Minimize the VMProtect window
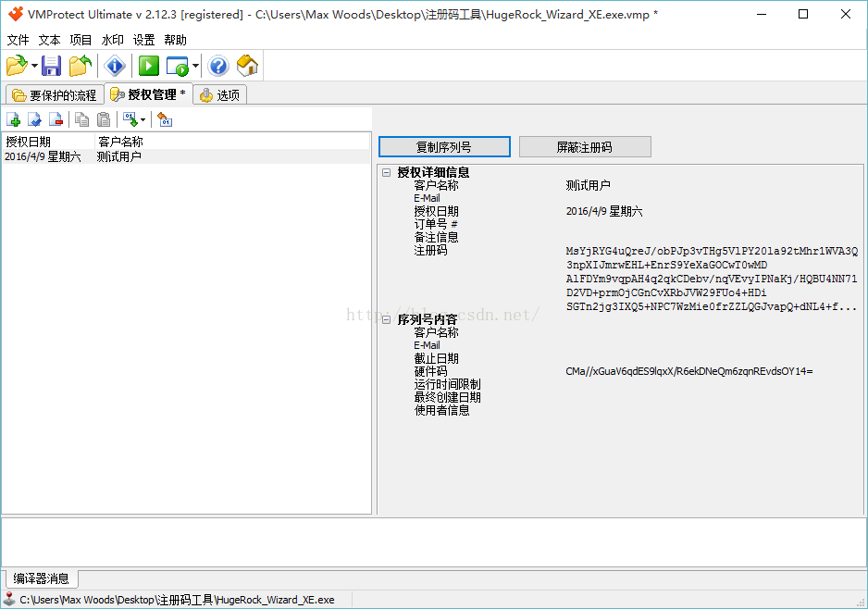868x609 pixels. point(762,15)
